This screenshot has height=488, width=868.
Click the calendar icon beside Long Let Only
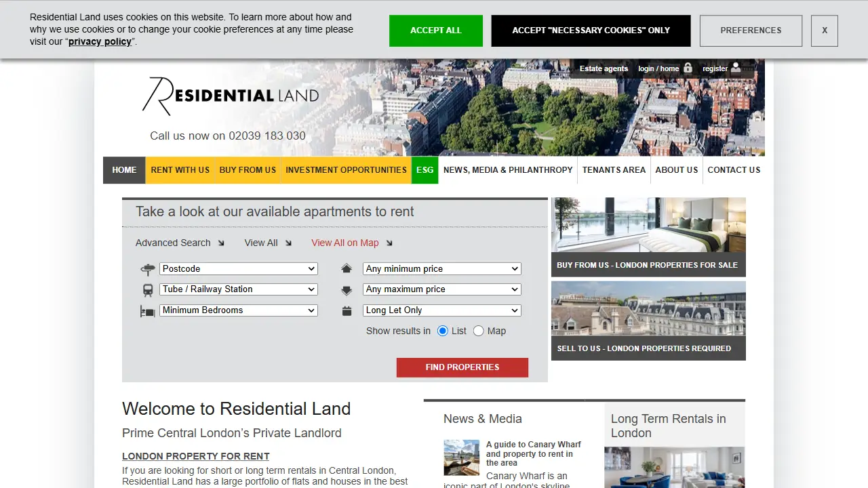coord(347,311)
